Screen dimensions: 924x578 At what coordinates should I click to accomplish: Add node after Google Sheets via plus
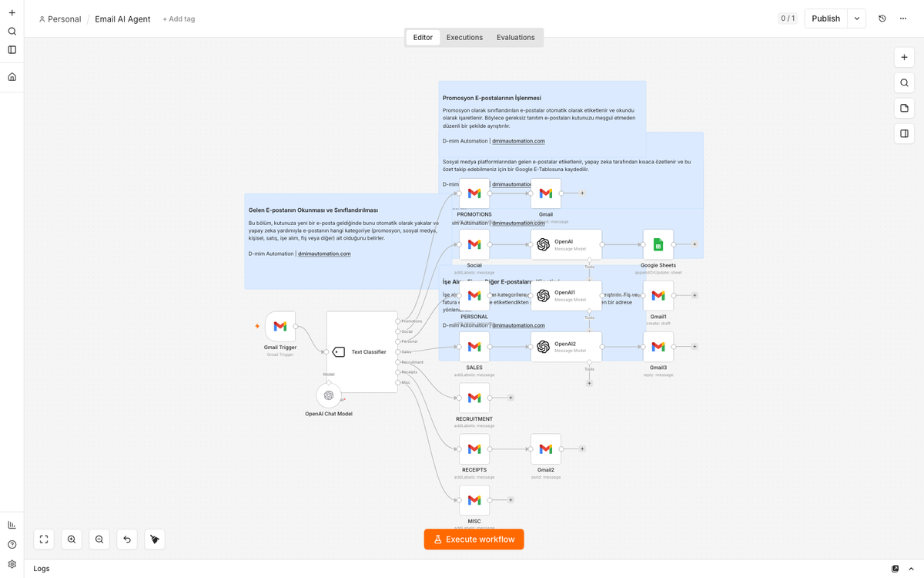click(695, 244)
